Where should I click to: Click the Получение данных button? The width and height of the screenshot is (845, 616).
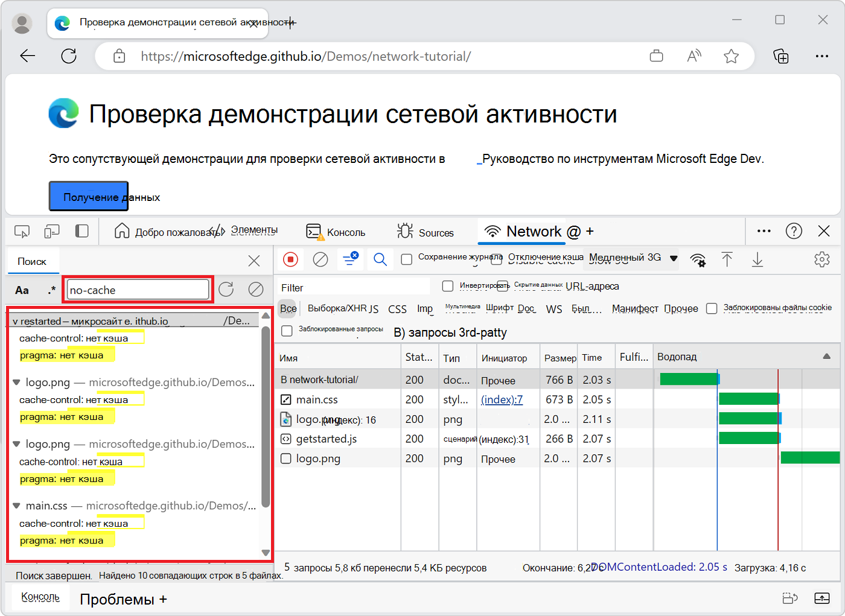pos(88,195)
